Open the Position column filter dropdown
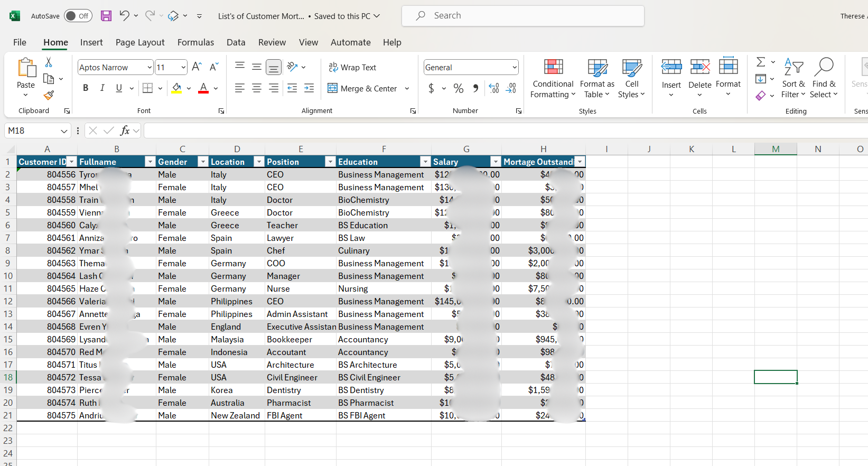The image size is (868, 466). (x=330, y=162)
